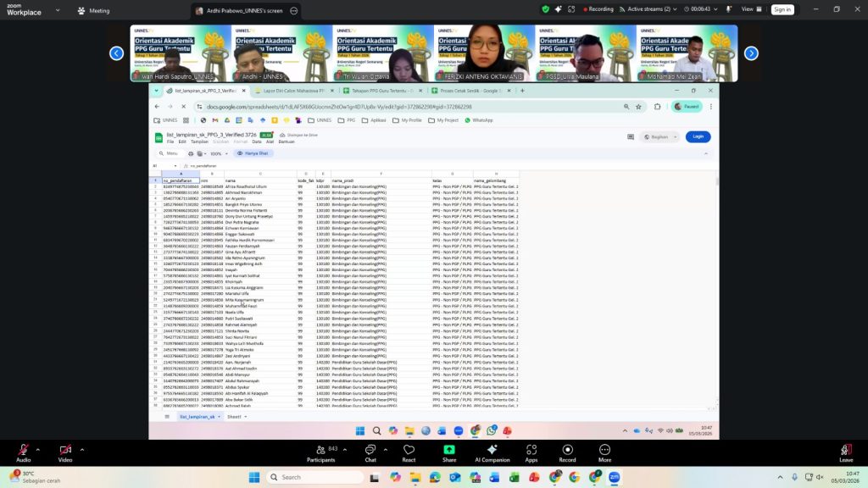Viewport: 868px width, 488px height.
Task: Select the View layout menu
Action: [x=749, y=9]
